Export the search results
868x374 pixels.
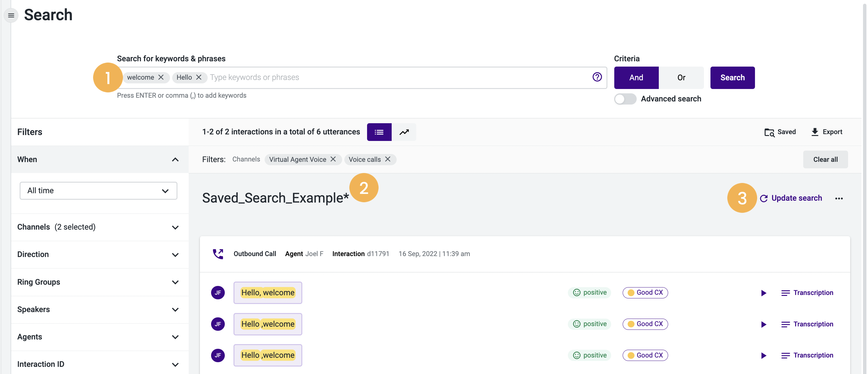click(x=827, y=132)
